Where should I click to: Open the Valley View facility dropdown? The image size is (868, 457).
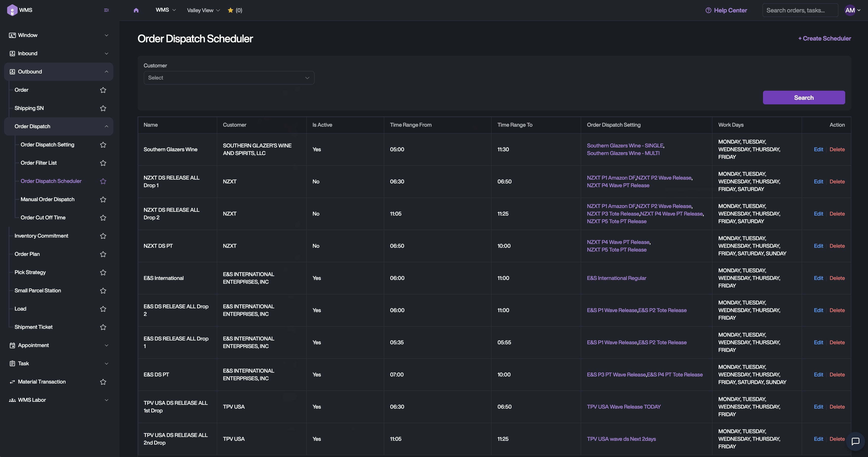(203, 10)
